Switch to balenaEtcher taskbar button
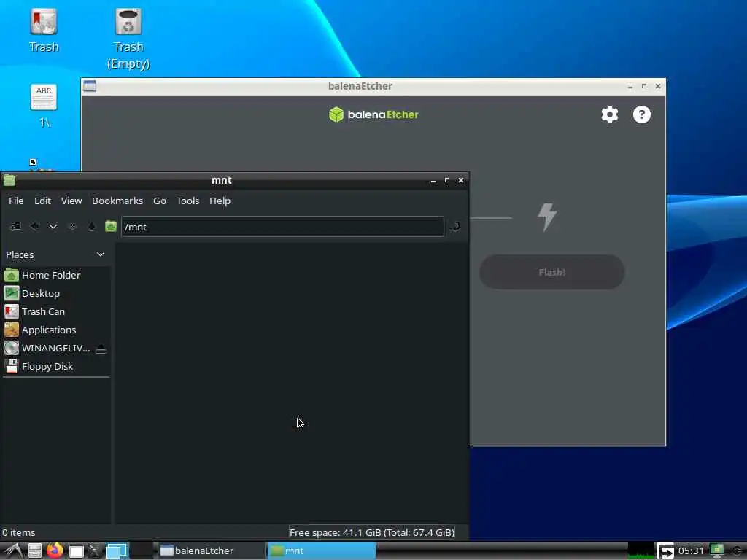Image resolution: width=747 pixels, height=560 pixels. (x=210, y=551)
